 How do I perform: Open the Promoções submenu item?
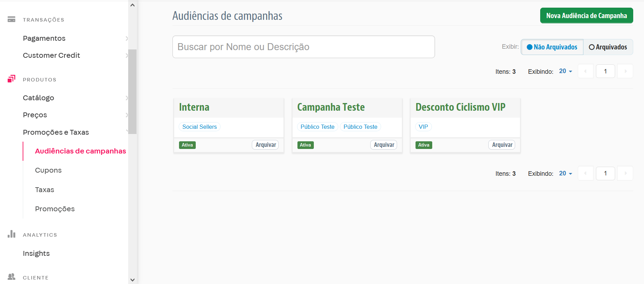point(55,209)
